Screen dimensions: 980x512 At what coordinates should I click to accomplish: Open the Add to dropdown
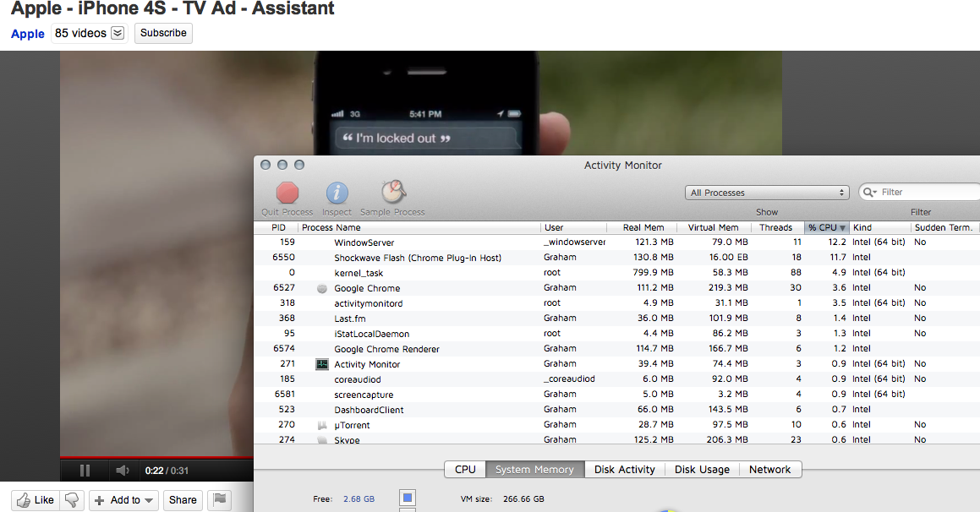(x=123, y=500)
